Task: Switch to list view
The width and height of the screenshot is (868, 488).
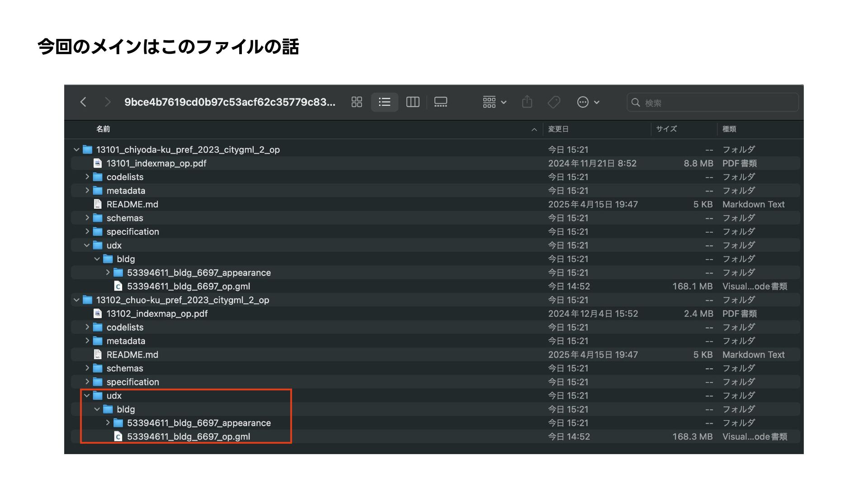Action: pos(385,102)
